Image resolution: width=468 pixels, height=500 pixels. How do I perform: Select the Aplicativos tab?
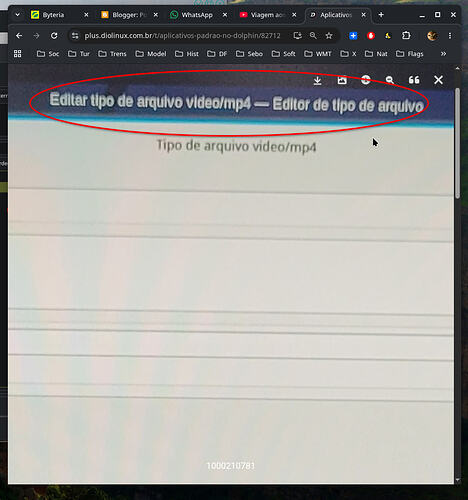(x=337, y=15)
